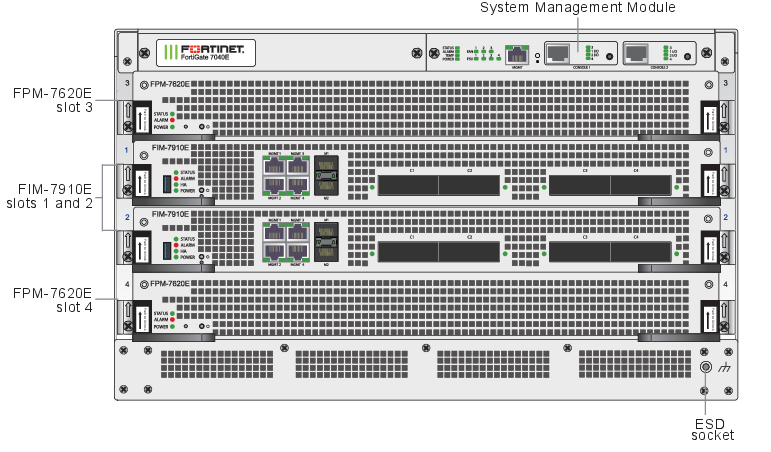Click the "ESD socket" caption text

[x=712, y=430]
